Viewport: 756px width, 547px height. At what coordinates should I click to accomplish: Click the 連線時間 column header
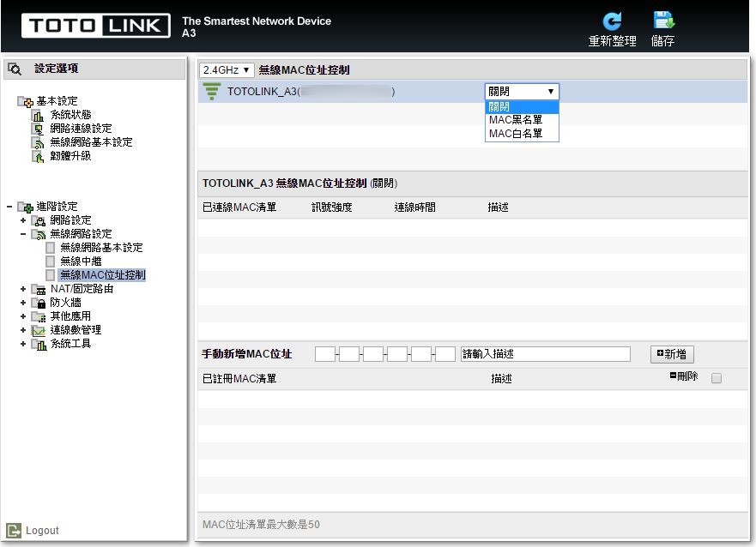pyautogui.click(x=414, y=207)
